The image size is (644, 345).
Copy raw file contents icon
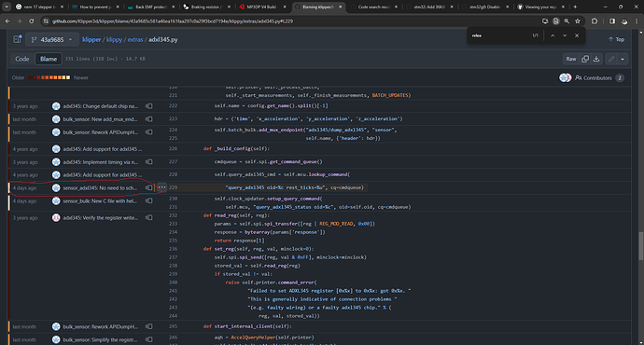(585, 59)
